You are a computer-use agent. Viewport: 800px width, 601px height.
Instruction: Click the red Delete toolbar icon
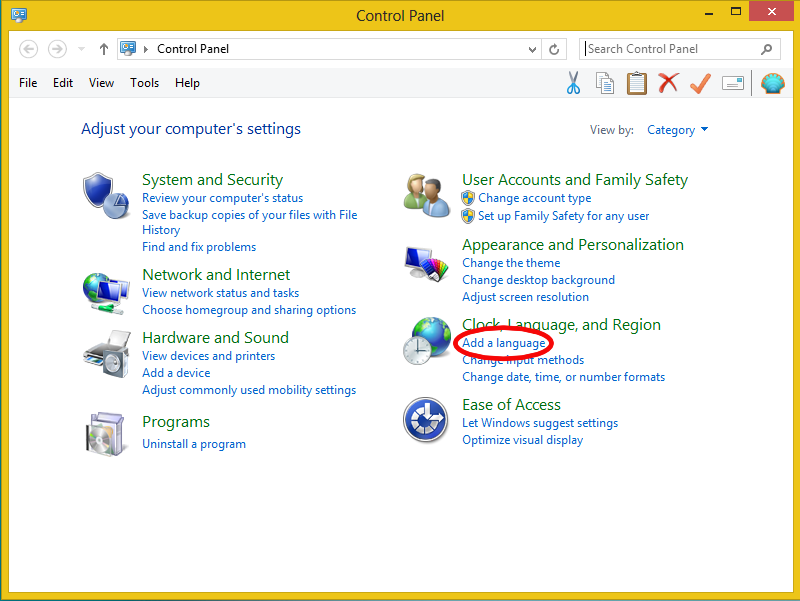(x=668, y=83)
